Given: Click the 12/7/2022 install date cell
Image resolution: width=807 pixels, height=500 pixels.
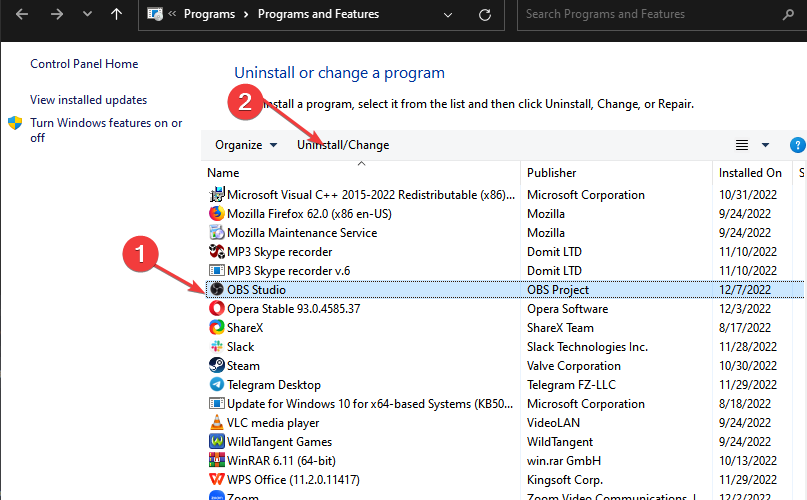Looking at the screenshot, I should pyautogui.click(x=744, y=290).
